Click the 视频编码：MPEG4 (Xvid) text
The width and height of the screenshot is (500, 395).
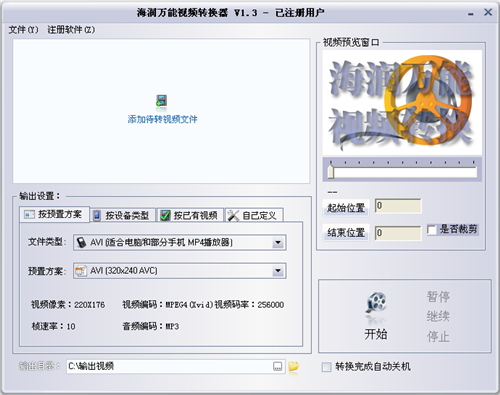coord(168,305)
